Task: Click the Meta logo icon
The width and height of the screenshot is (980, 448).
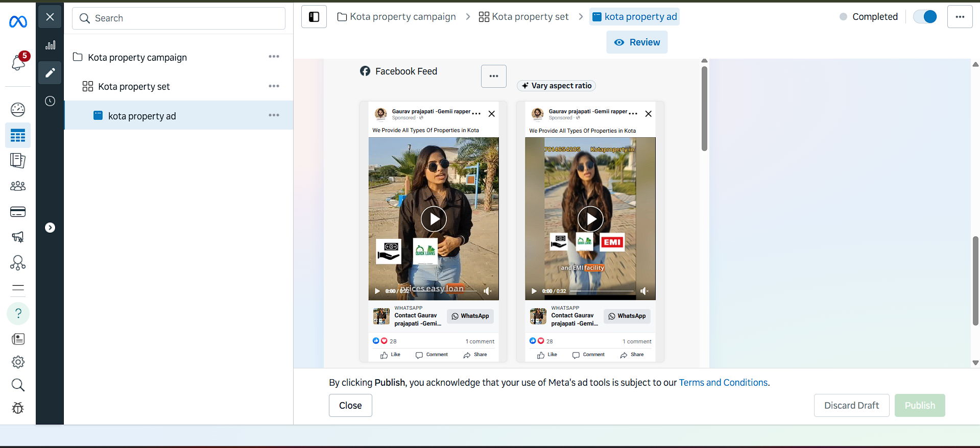Action: click(18, 21)
